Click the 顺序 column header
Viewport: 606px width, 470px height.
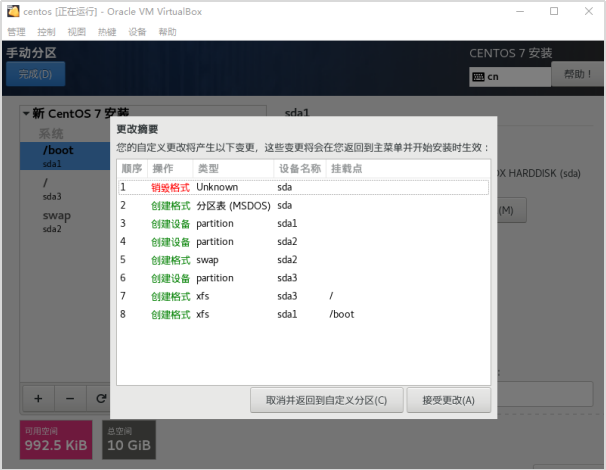(x=132, y=169)
